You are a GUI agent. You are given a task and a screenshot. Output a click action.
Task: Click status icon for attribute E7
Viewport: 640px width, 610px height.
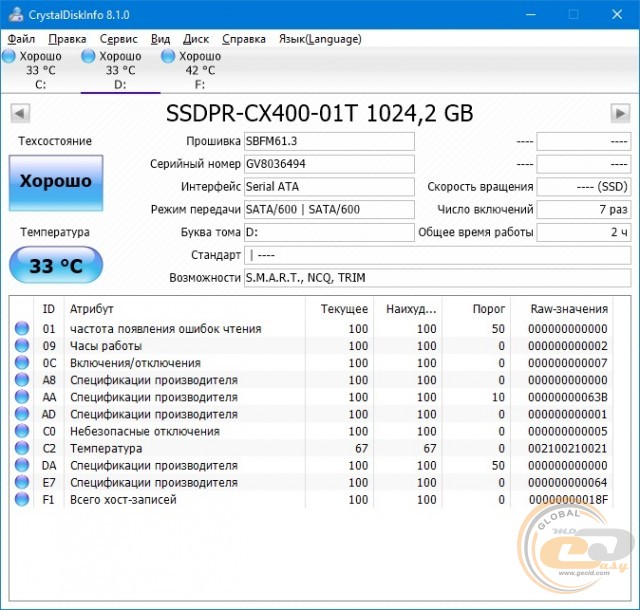click(22, 483)
